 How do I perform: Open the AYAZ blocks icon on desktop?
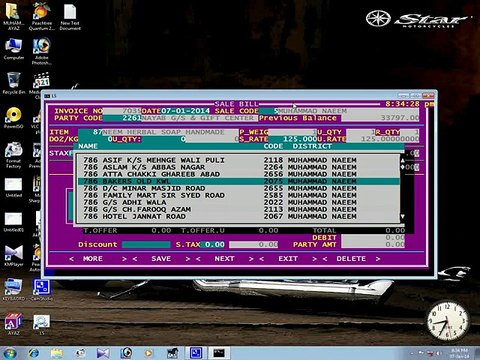(14, 324)
